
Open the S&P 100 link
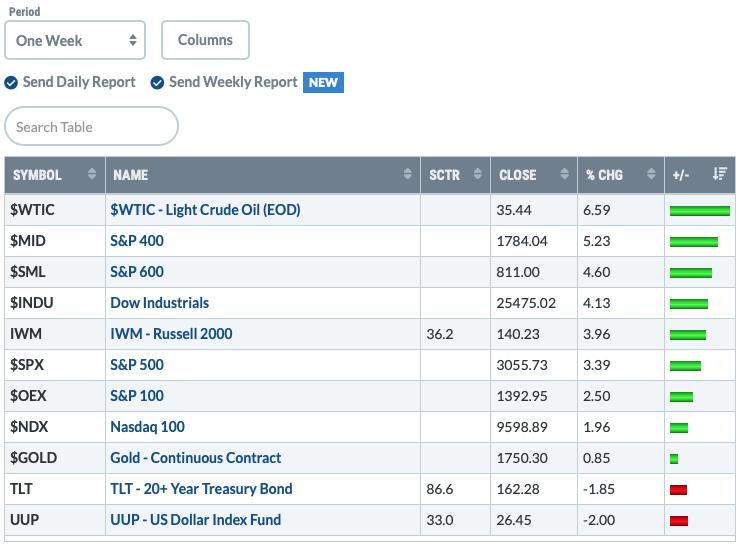click(x=137, y=396)
